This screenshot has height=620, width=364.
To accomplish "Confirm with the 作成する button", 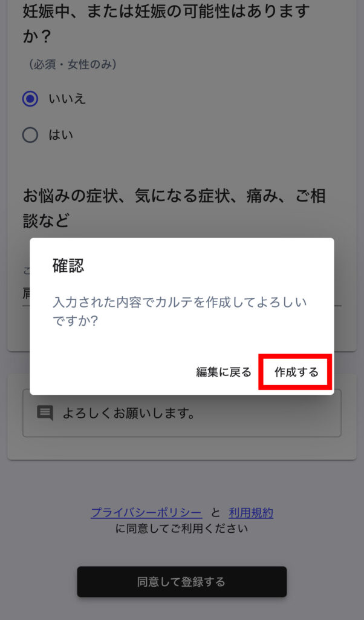I will coord(296,372).
